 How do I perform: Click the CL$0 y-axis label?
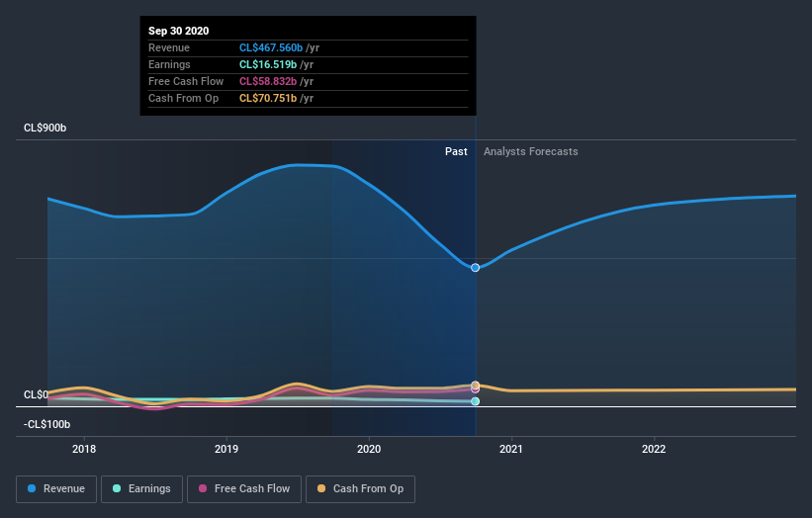36,394
